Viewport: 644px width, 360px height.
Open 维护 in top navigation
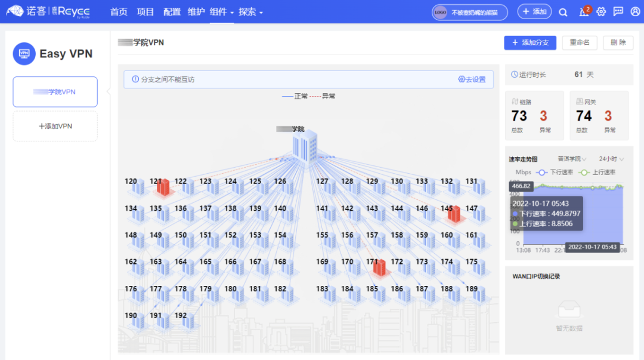pyautogui.click(x=196, y=12)
